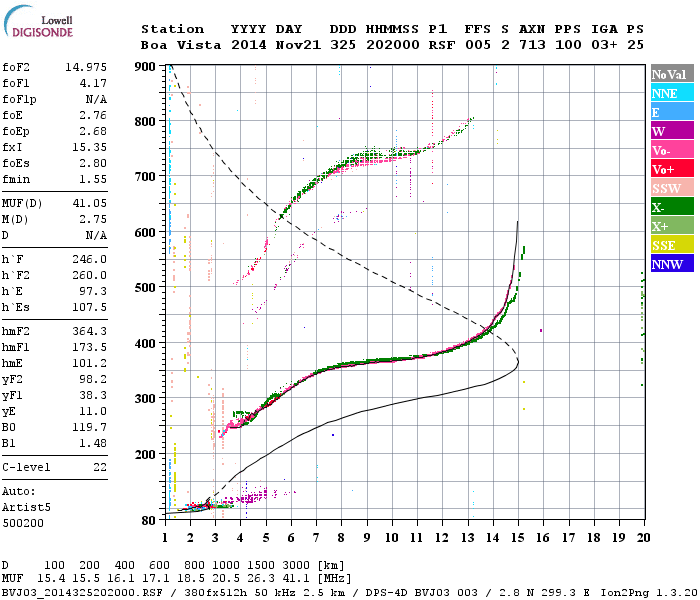Click the Artist5 auto-scaling label
Image resolution: width=700 pixels, height=600 pixels.
point(26,508)
